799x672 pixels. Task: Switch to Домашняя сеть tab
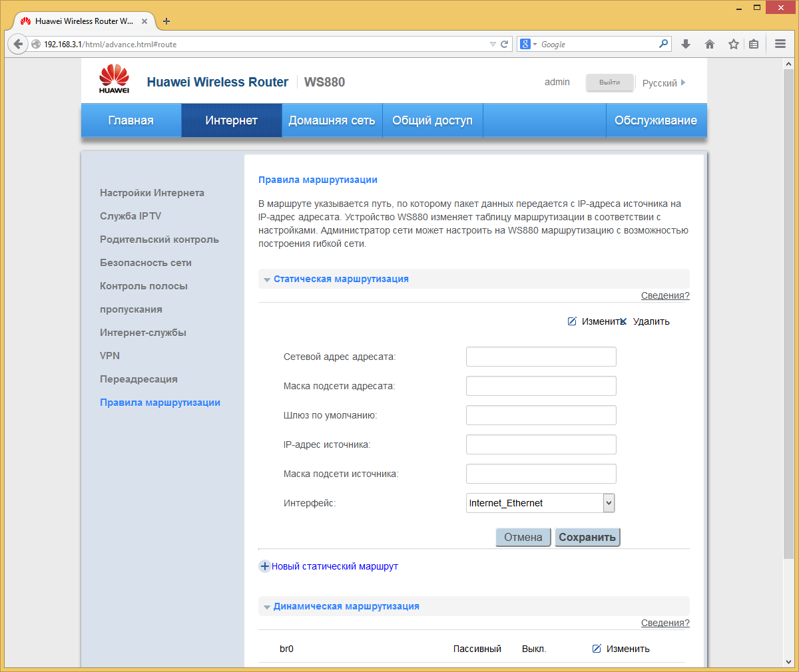point(332,120)
